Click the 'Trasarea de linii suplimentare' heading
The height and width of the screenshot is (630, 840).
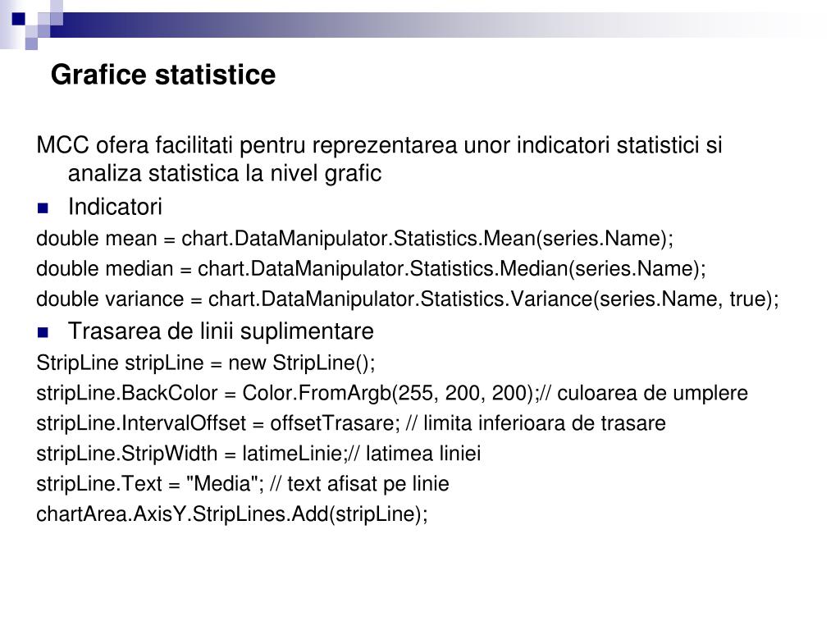(221, 331)
